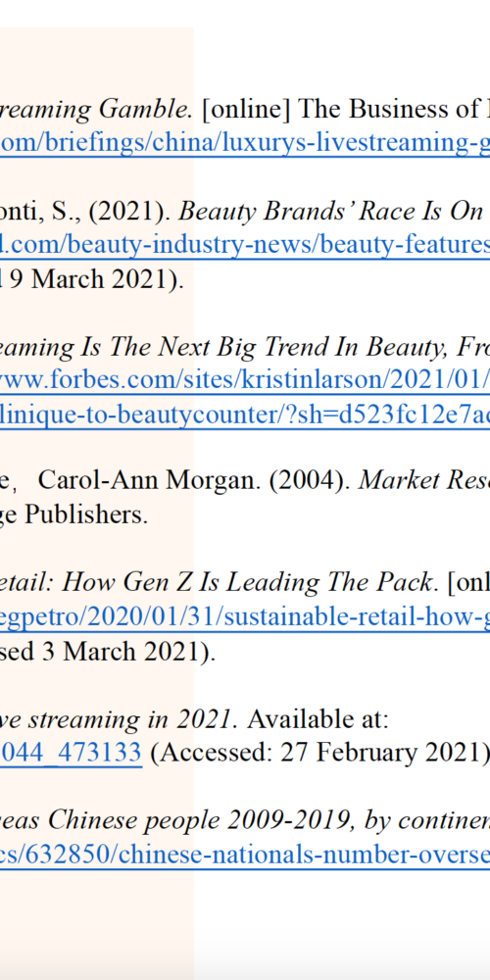Click the '[online] The Business of' text

coord(345,110)
